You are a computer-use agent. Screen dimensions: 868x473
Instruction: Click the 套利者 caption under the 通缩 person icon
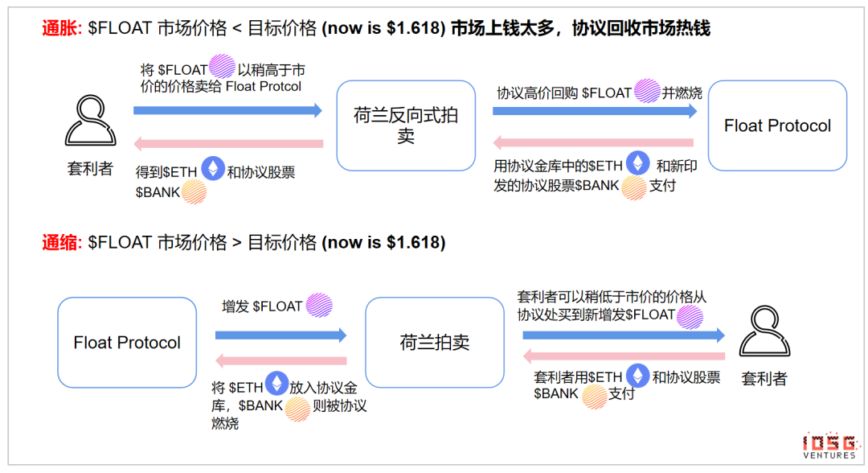764,379
